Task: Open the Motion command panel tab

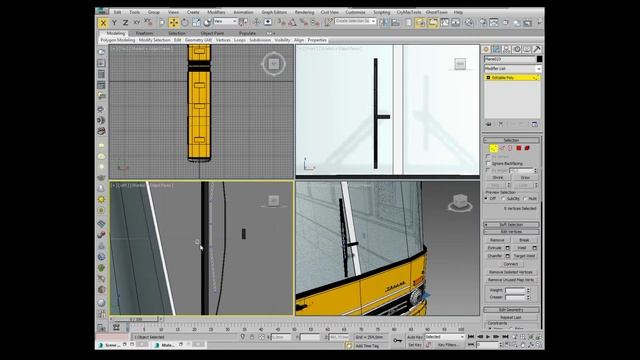Action: [x=517, y=49]
